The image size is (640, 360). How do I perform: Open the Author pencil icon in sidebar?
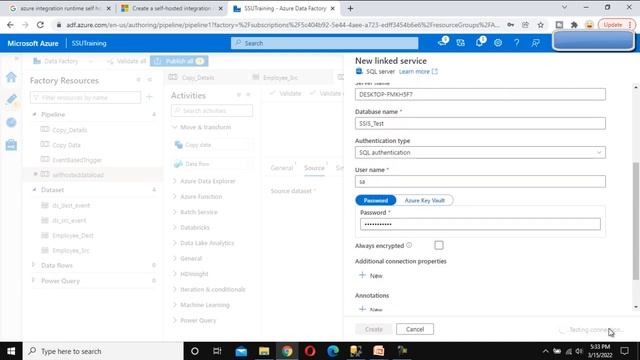[x=11, y=99]
